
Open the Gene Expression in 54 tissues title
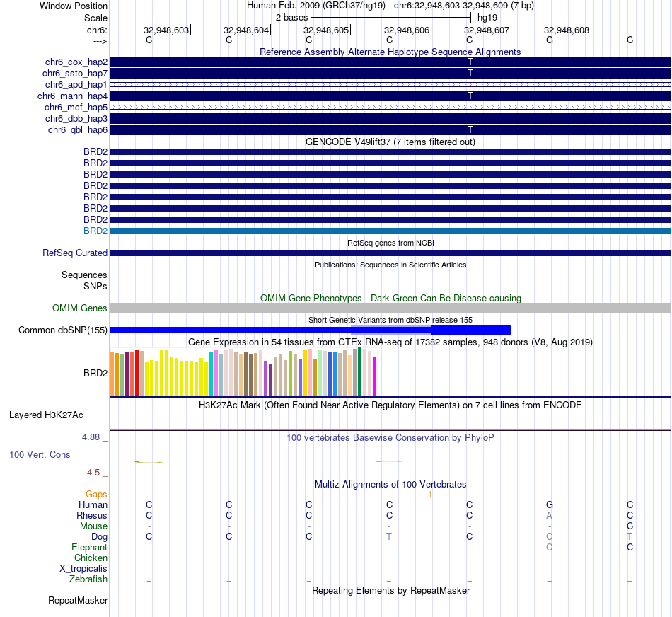click(x=390, y=342)
